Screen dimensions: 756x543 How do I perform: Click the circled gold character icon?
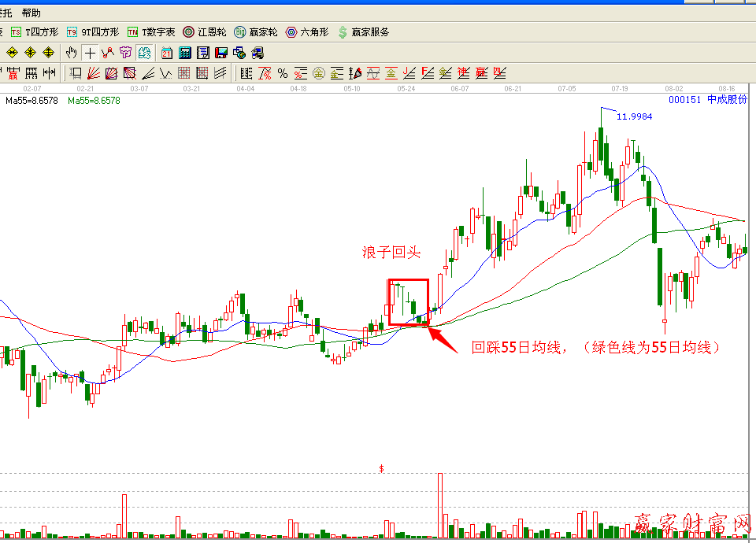319,73
